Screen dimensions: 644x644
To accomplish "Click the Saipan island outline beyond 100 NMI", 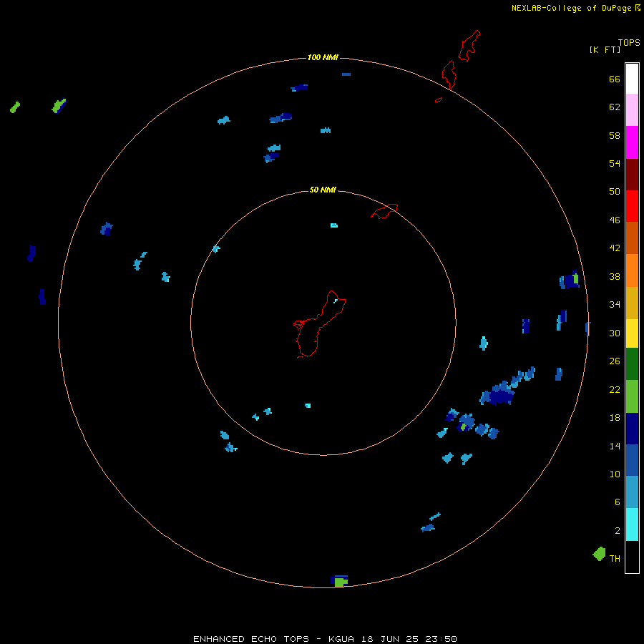I will 469,46.
